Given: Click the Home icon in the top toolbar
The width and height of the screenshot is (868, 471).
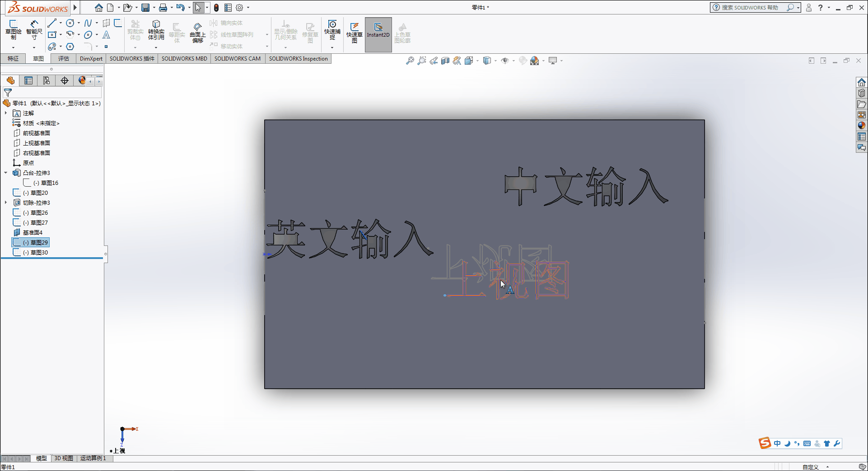Looking at the screenshot, I should [x=99, y=8].
